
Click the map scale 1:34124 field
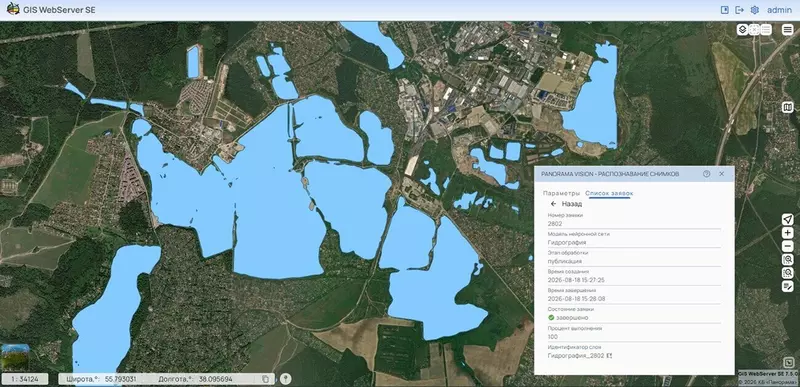tap(25, 379)
